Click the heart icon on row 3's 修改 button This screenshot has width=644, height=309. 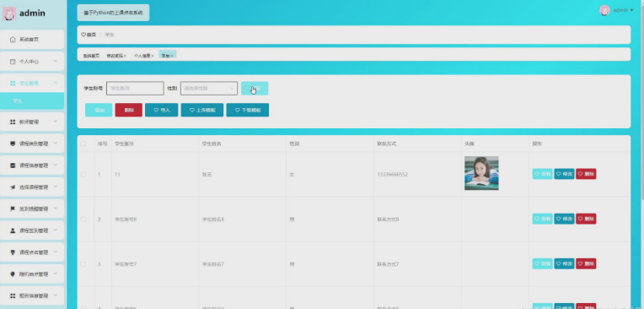pos(559,263)
